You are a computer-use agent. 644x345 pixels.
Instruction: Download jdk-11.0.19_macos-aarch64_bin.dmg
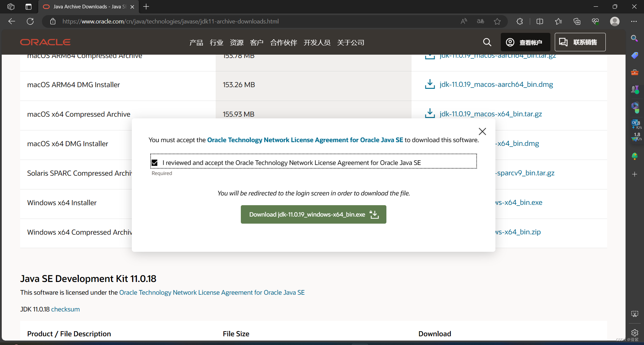click(x=496, y=84)
